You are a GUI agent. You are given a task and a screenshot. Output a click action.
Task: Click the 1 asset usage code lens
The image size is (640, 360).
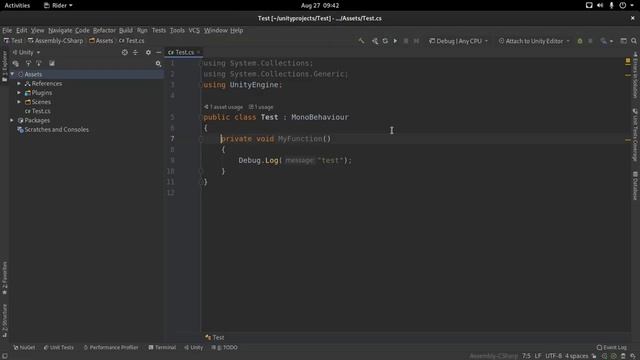click(224, 107)
